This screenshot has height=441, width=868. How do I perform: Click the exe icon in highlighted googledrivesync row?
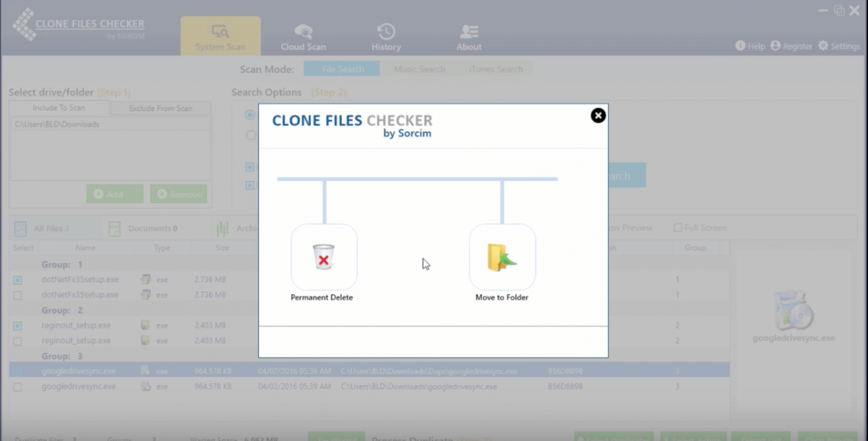point(145,371)
